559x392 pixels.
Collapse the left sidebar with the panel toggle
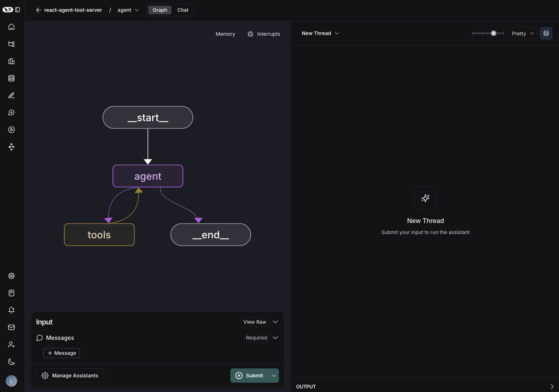point(18,10)
